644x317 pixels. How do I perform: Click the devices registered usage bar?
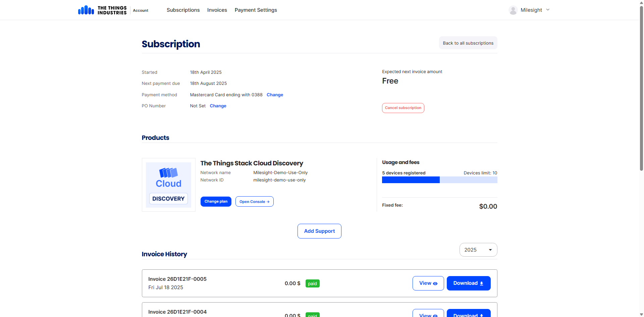[439, 180]
